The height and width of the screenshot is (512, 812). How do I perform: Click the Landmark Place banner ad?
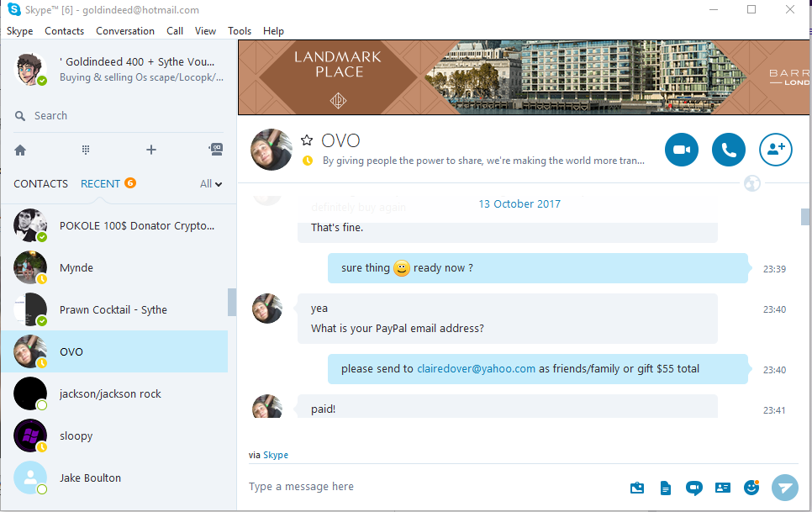524,77
